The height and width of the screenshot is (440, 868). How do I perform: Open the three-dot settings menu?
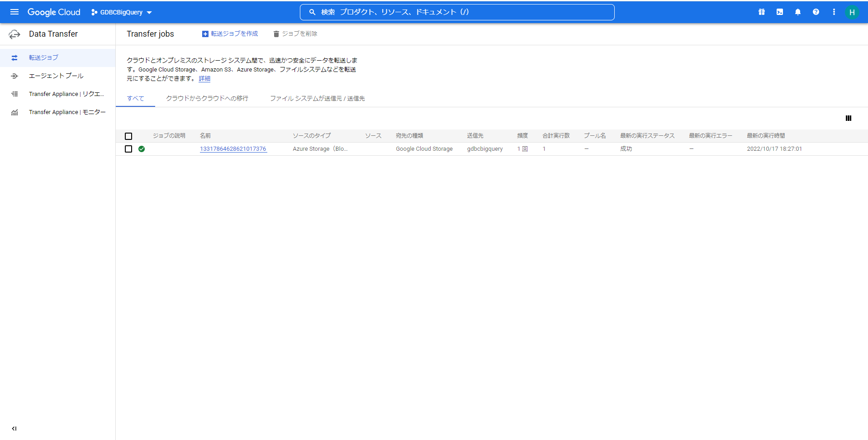pyautogui.click(x=834, y=12)
